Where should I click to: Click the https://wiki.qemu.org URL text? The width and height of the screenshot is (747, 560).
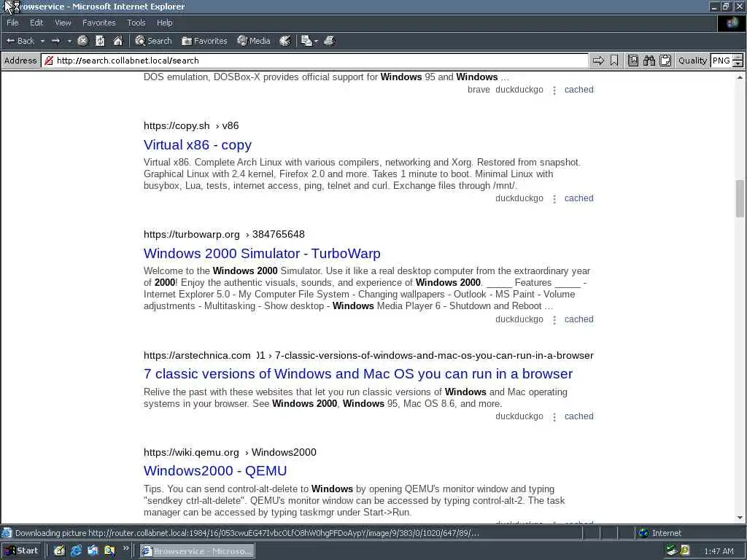click(191, 452)
